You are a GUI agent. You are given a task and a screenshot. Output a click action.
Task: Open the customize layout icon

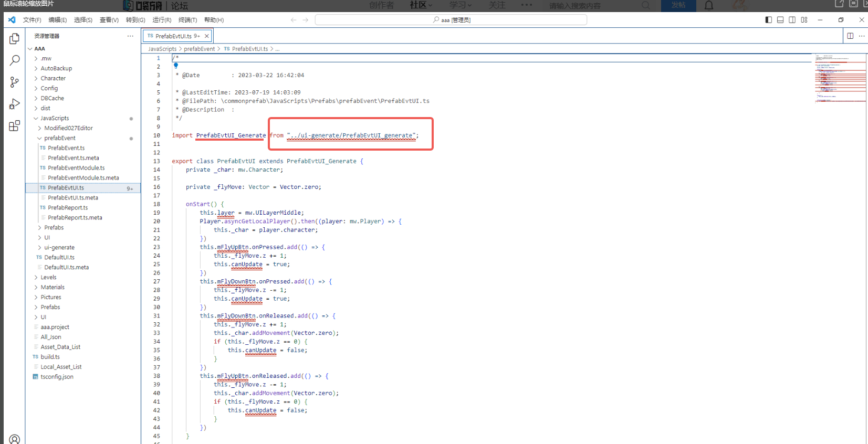pos(804,20)
